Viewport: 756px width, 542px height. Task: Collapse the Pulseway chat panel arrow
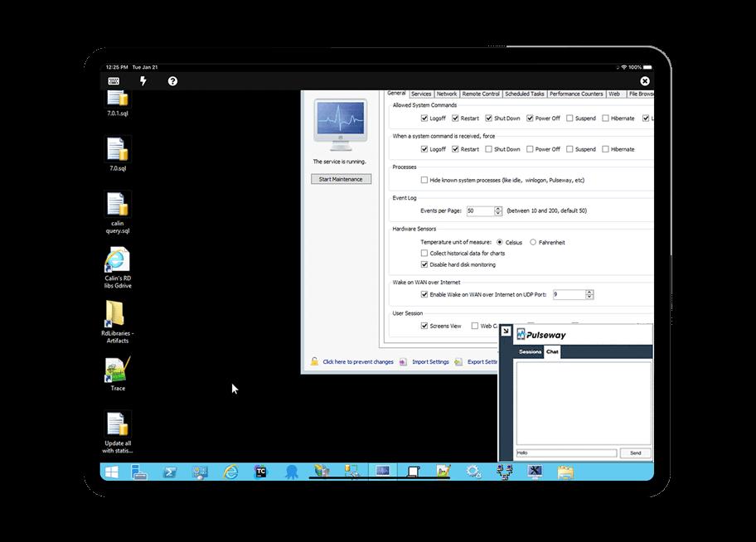(506, 331)
